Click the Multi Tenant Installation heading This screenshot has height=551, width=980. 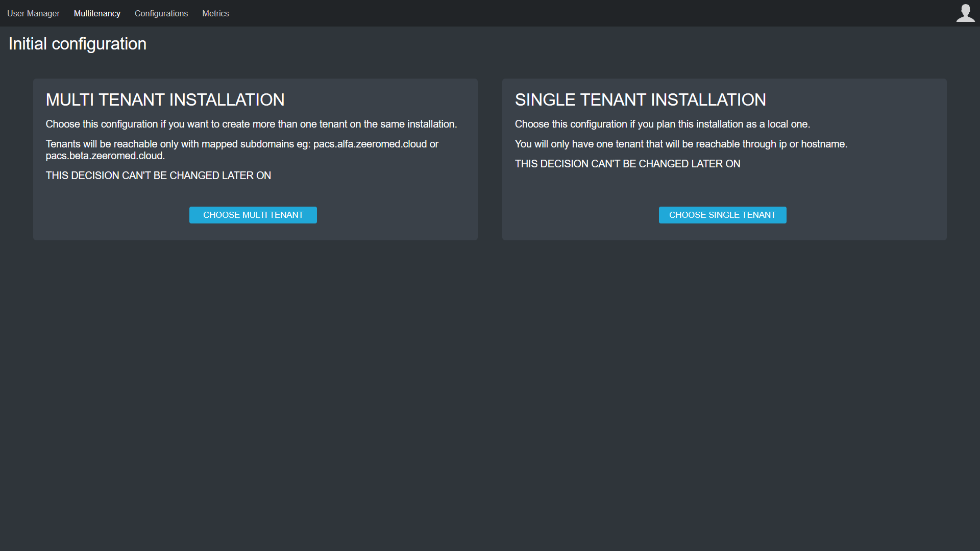(165, 99)
